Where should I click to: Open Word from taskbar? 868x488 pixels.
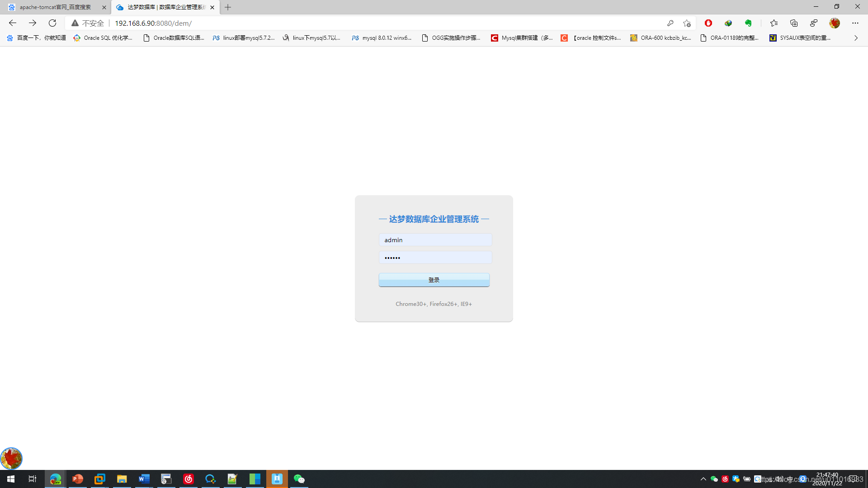pos(144,479)
